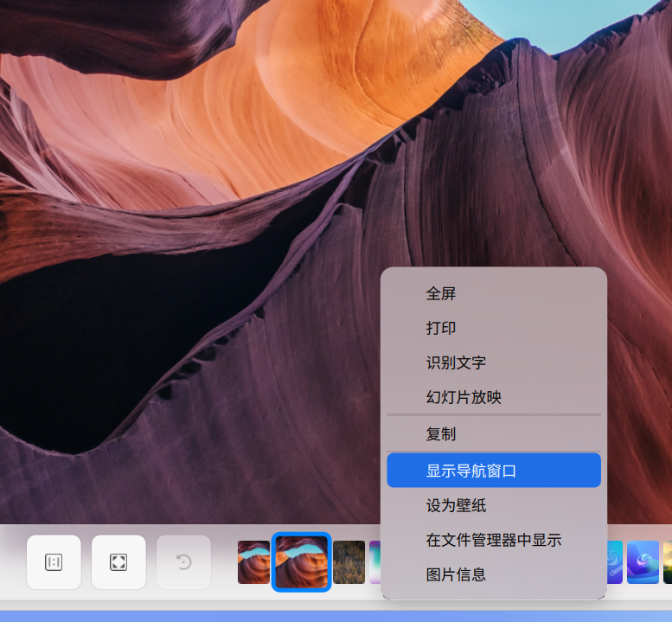Open the purple gradient thumbnail beside the menu

point(374,562)
